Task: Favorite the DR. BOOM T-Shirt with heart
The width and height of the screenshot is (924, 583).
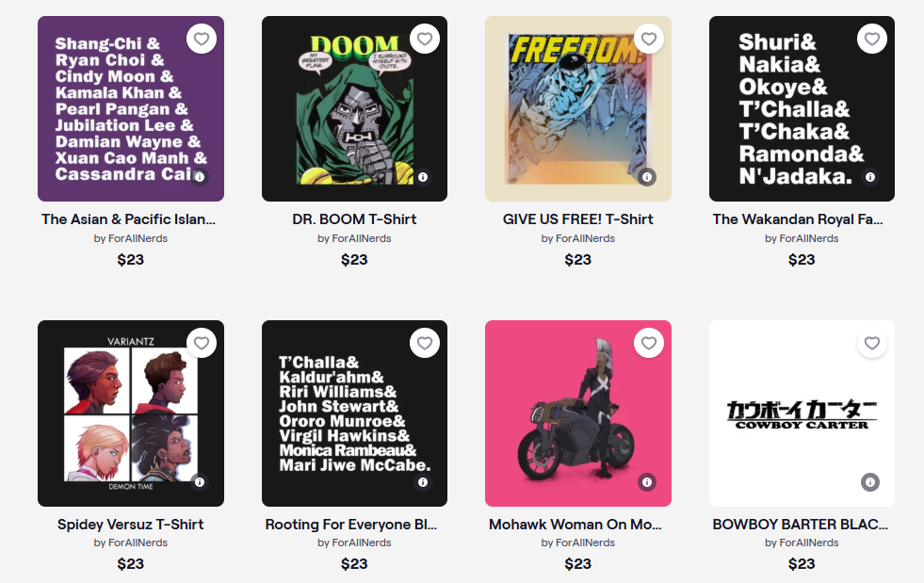Action: tap(425, 39)
